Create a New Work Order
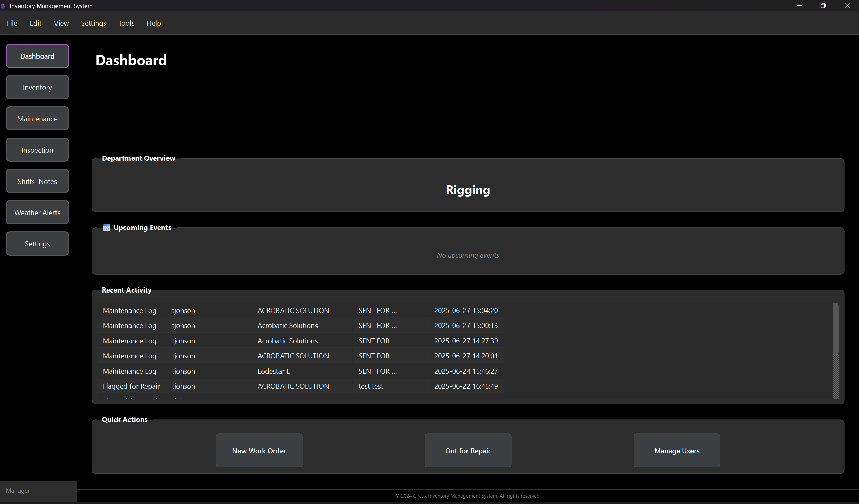Viewport: 859px width, 504px height. [x=259, y=451]
